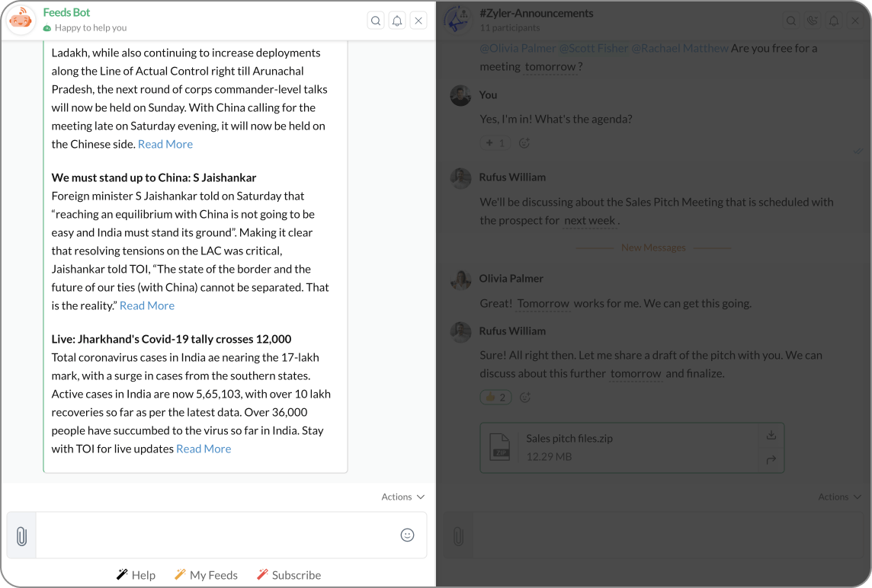Click 'Tomorrow' in Olivia Palmer's message

click(x=543, y=303)
